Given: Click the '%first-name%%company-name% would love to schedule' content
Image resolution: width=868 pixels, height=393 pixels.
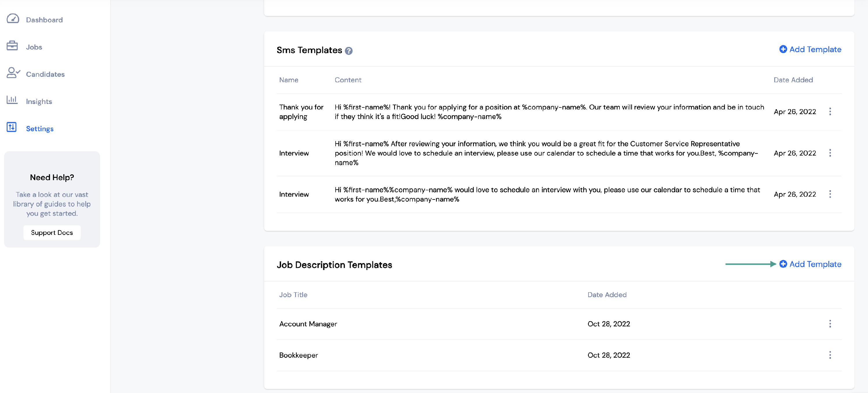Looking at the screenshot, I should pyautogui.click(x=547, y=195).
